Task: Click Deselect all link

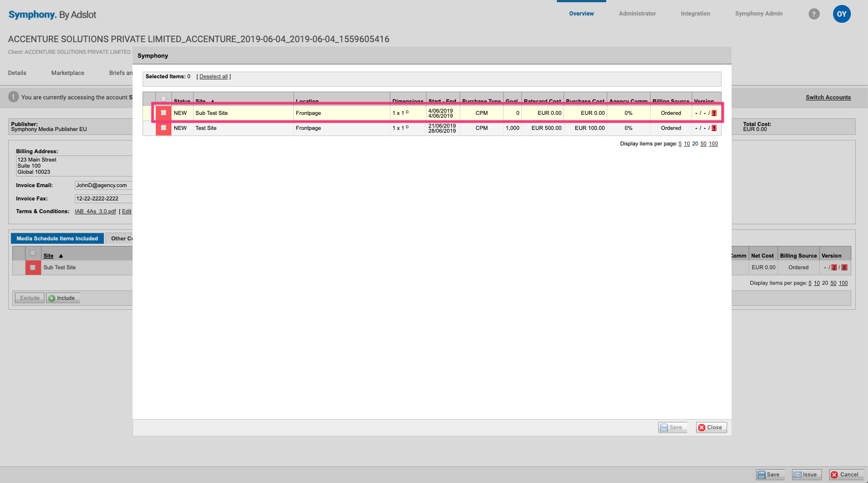Action: click(x=214, y=77)
